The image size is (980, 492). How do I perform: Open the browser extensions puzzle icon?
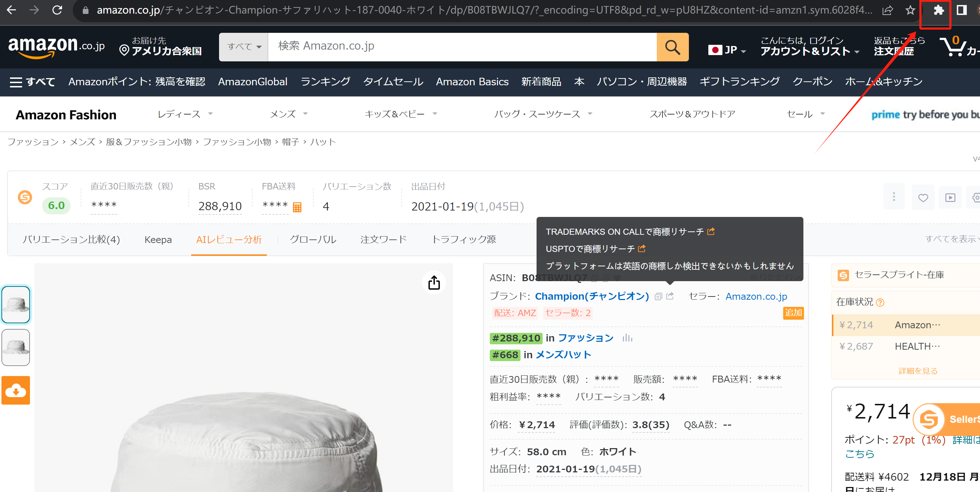click(938, 10)
